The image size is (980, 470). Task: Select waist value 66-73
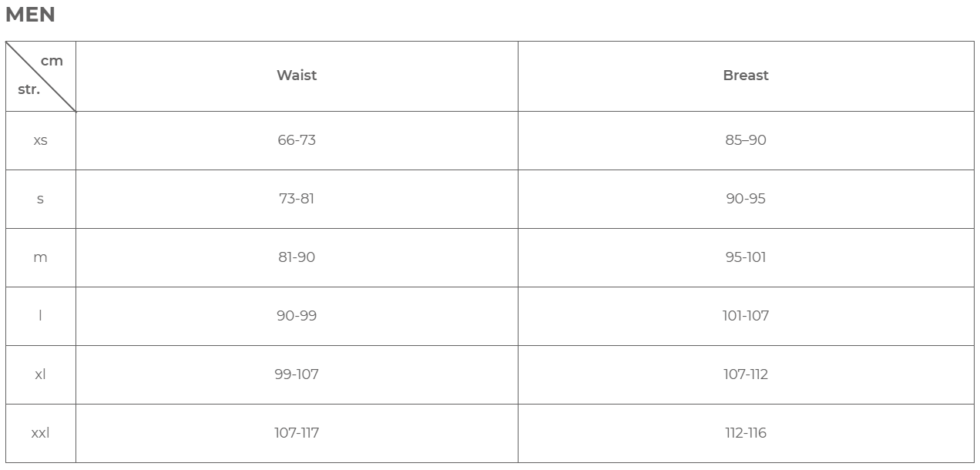tap(297, 140)
